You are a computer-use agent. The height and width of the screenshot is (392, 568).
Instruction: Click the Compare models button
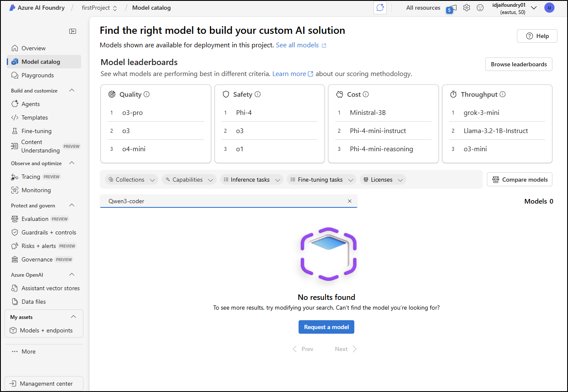point(519,180)
